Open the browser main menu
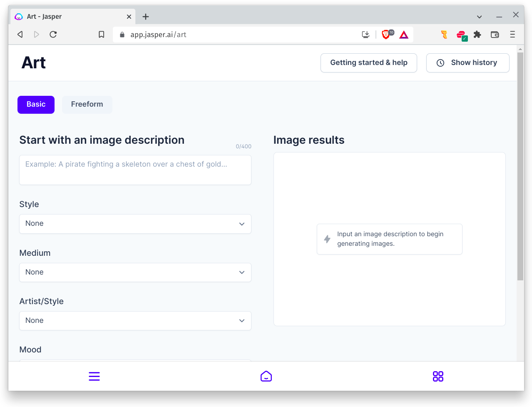The height and width of the screenshot is (407, 532). tap(512, 35)
